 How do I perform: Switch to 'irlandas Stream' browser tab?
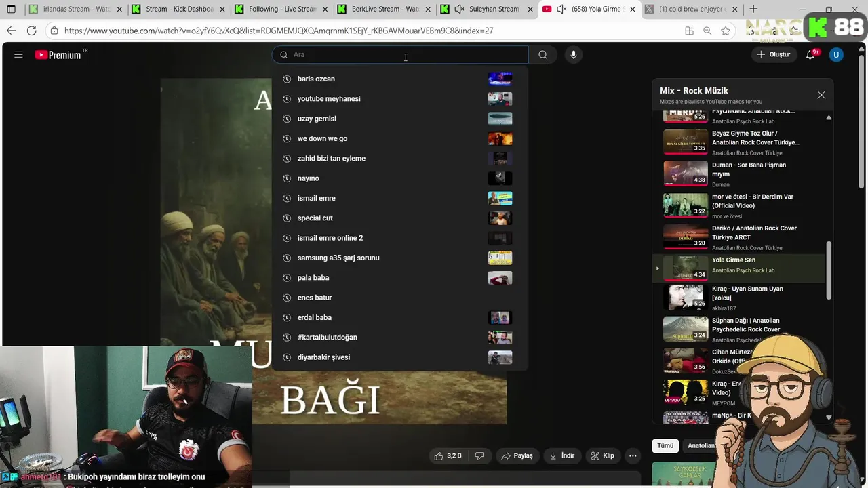point(76,9)
